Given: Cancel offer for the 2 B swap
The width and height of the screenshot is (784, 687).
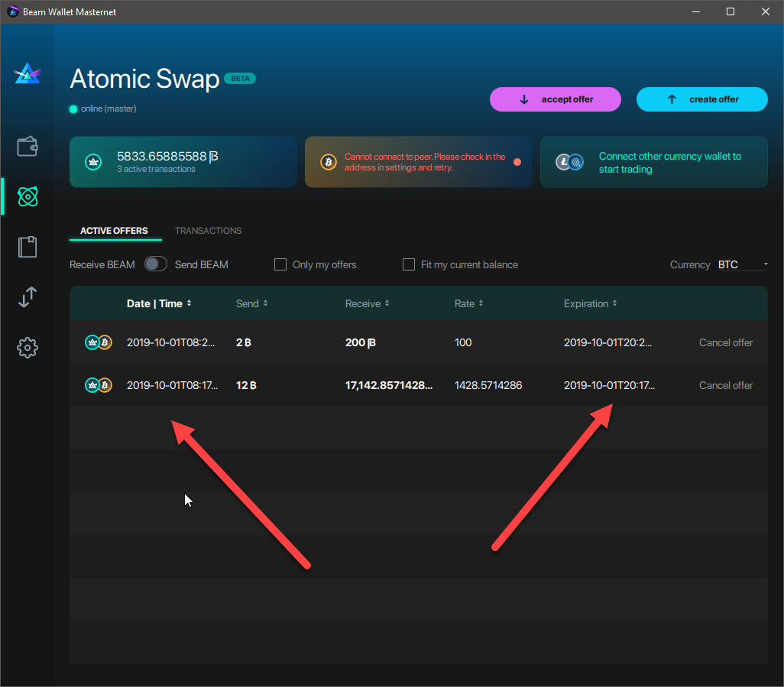Looking at the screenshot, I should tap(725, 342).
